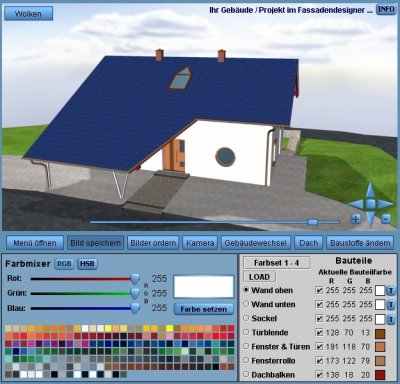The height and width of the screenshot is (384, 400).
Task: Open the menu via Menü öffnen
Action: pyautogui.click(x=35, y=243)
